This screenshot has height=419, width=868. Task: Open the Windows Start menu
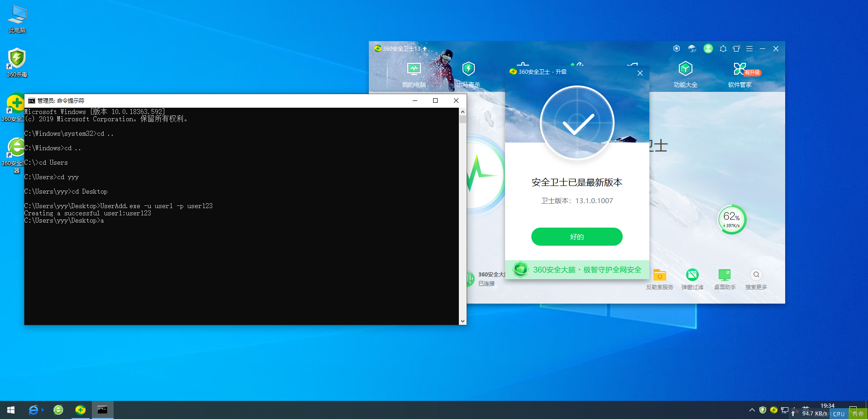point(11,410)
